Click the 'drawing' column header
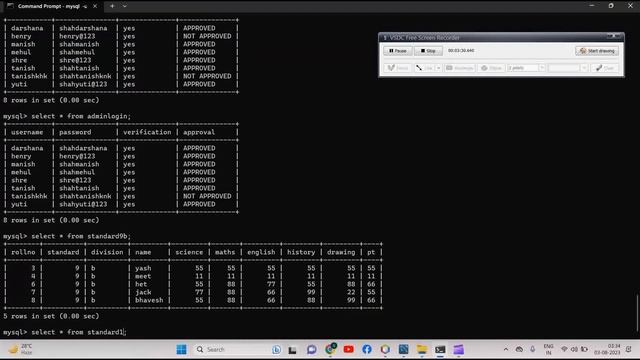The width and height of the screenshot is (640, 360). click(x=341, y=252)
